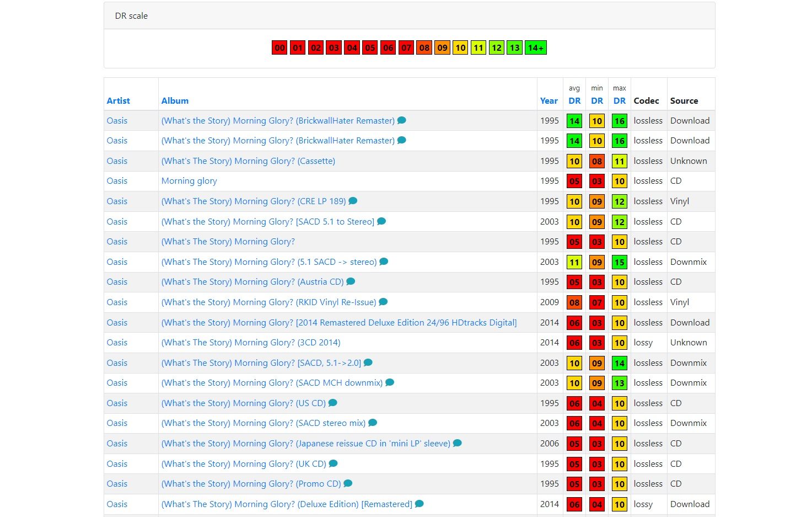Open comment icon for Promo CD album
Screen dimensions: 812x517
click(348, 483)
